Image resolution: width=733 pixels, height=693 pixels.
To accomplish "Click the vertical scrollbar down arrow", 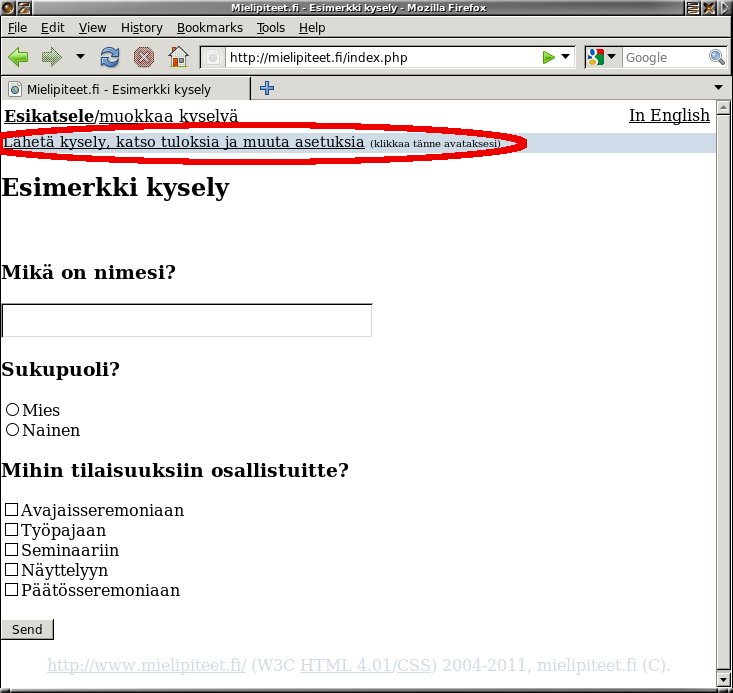I will click(724, 679).
